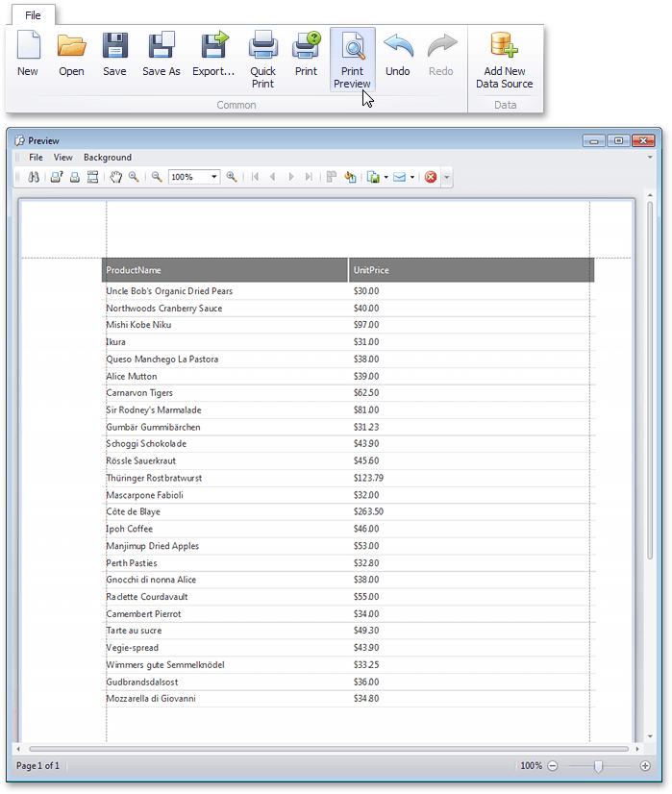Viewport: 672px width, 794px height.
Task: Expand the menu bar options arrow at far right
Action: 650,158
